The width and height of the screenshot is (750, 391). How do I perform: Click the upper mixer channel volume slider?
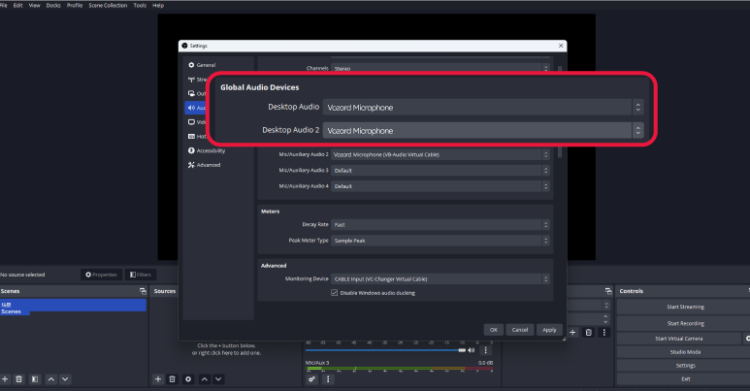386,350
